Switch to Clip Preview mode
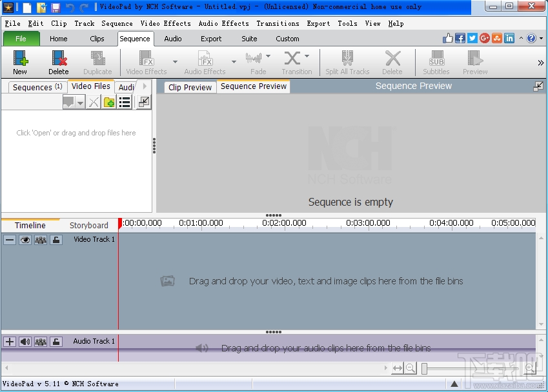 tap(189, 86)
